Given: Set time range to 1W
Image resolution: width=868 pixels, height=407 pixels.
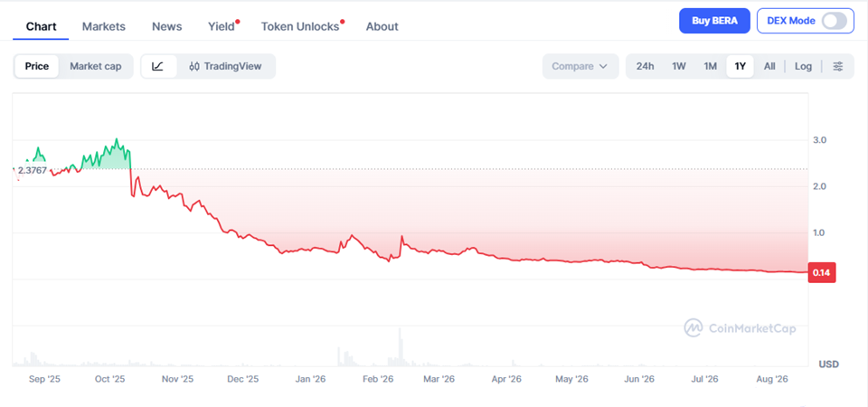Looking at the screenshot, I should [x=679, y=66].
